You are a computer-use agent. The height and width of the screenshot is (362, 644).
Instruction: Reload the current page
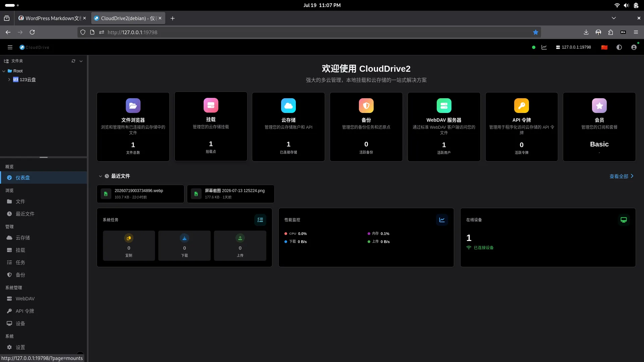[32, 32]
